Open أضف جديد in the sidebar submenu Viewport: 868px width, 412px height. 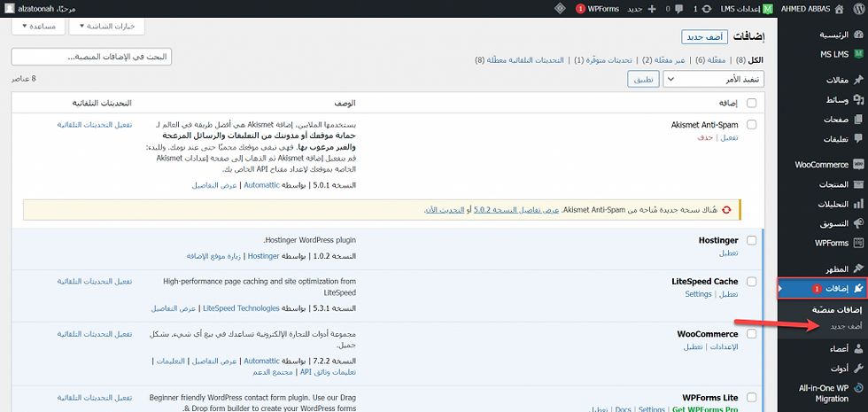[846, 326]
